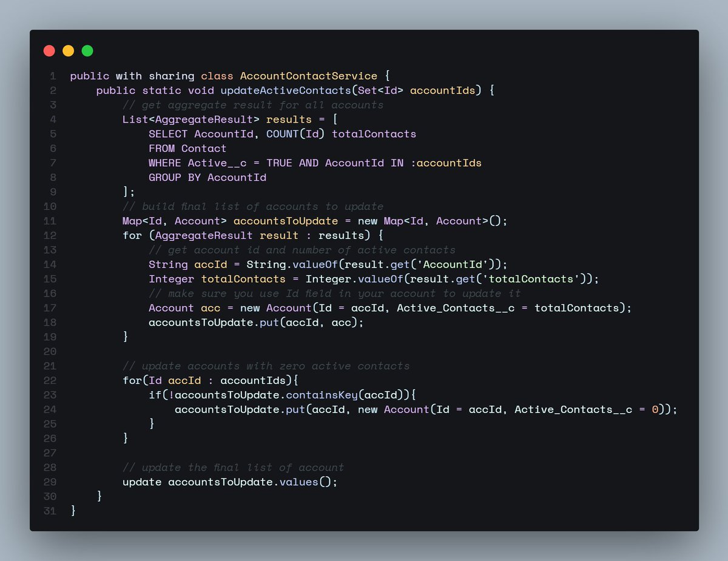Click the comment 'update the final list of account'
728x561 pixels.
click(x=234, y=468)
